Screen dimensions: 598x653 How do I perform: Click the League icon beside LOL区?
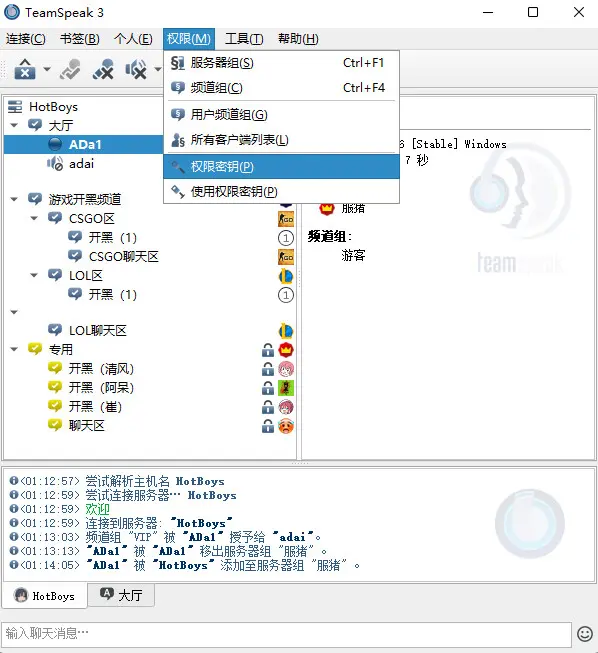click(286, 276)
